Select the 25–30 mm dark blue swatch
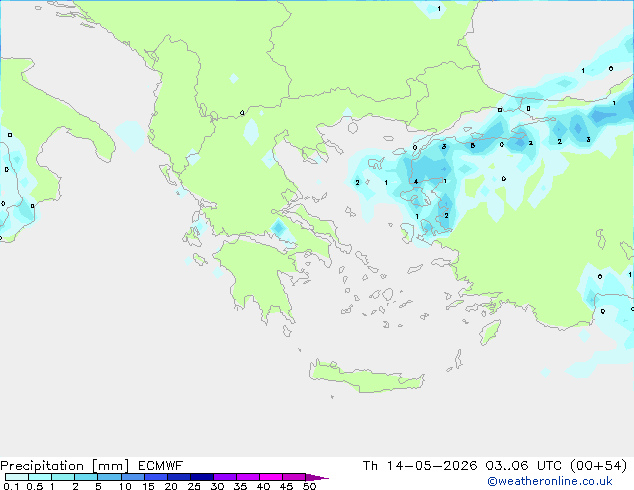 point(202,477)
